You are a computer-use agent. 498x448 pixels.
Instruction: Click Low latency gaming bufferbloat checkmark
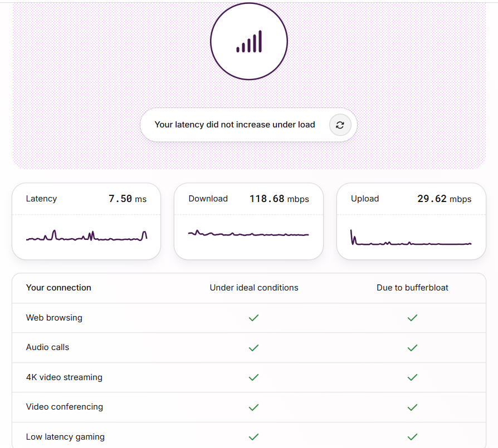tap(412, 437)
